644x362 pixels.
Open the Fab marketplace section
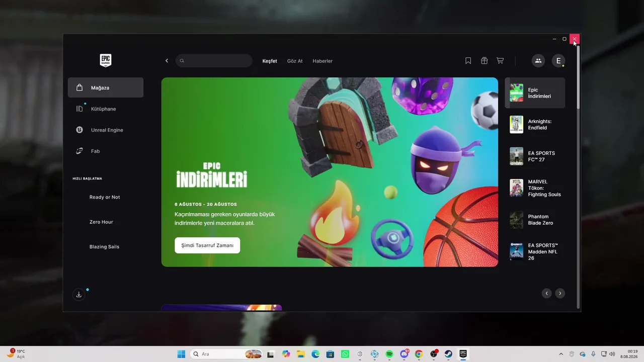click(106, 151)
